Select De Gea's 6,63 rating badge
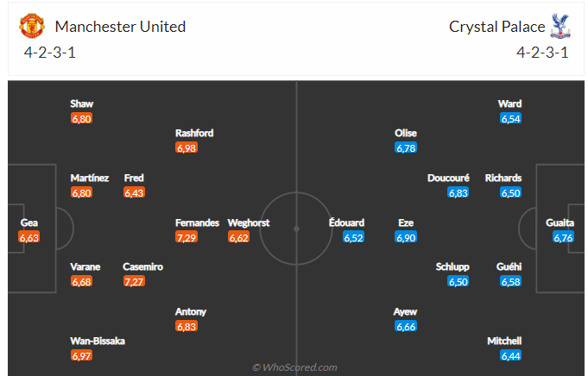The image size is (588, 376). (28, 237)
